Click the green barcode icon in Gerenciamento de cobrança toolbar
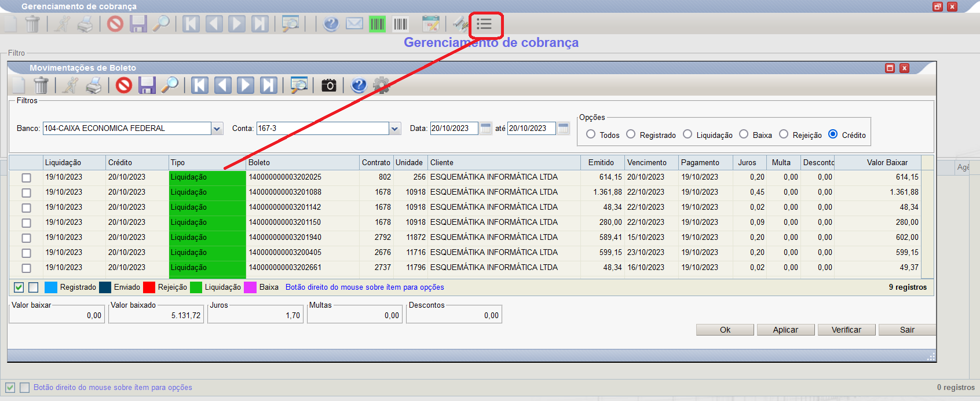This screenshot has width=980, height=401. [x=377, y=24]
